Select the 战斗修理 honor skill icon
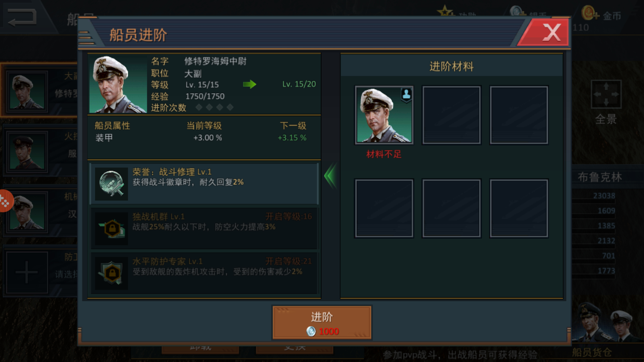This screenshot has width=644, height=362. pos(111,184)
